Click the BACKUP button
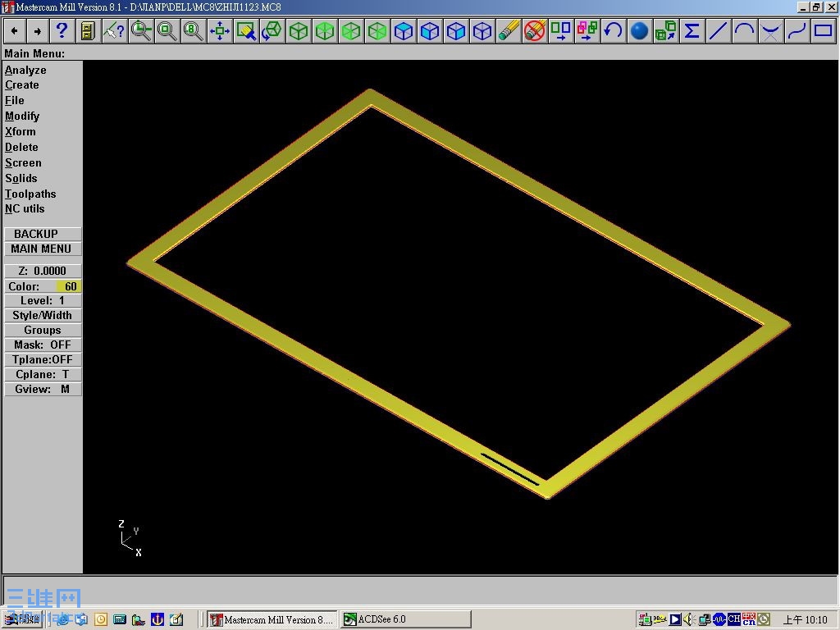This screenshot has width=840, height=630. (x=43, y=234)
